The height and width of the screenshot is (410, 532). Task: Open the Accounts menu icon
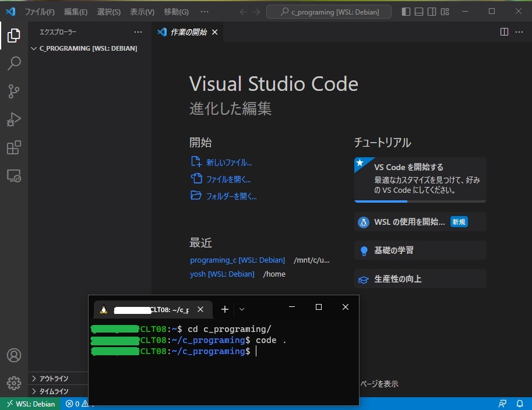(x=14, y=355)
